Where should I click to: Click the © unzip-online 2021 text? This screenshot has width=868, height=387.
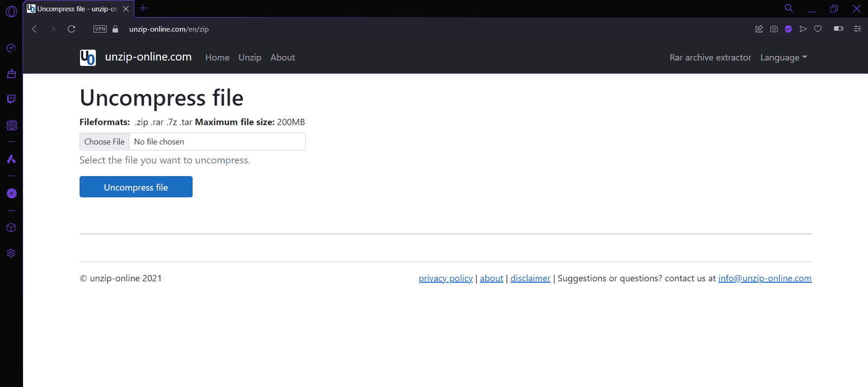tap(121, 278)
